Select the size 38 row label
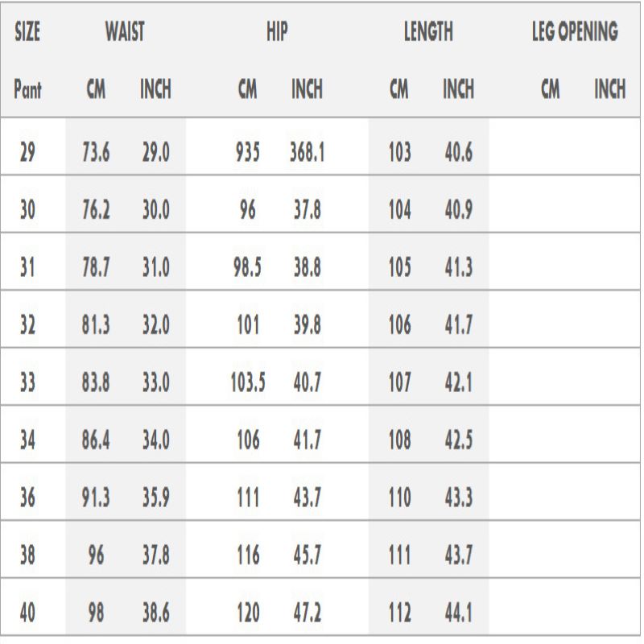Screen dimensions: 644x644 coord(28,556)
